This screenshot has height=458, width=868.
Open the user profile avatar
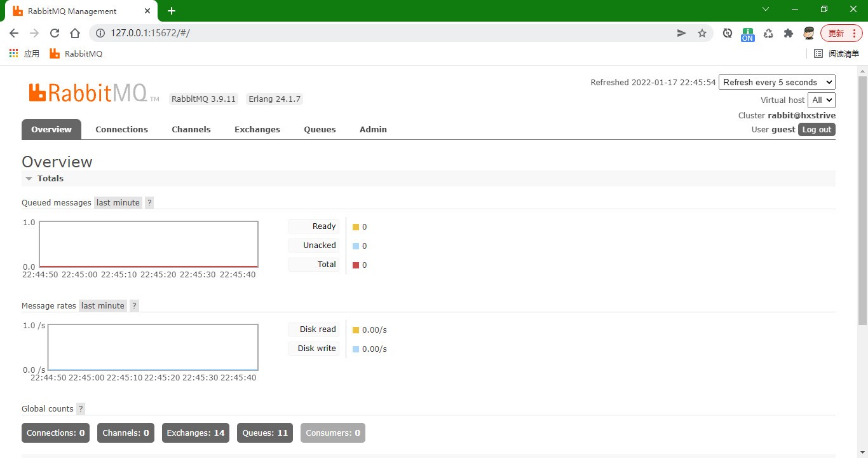click(809, 33)
